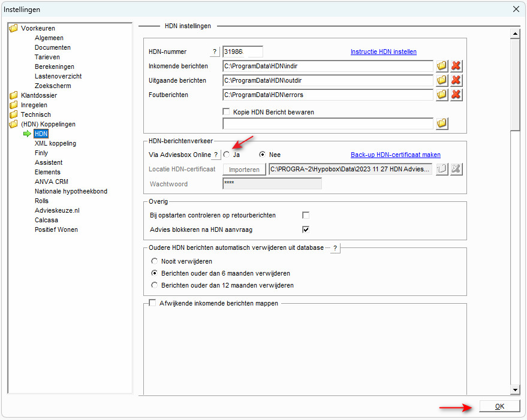
Task: Click the help button next to HDN-nummer
Action: tap(215, 52)
